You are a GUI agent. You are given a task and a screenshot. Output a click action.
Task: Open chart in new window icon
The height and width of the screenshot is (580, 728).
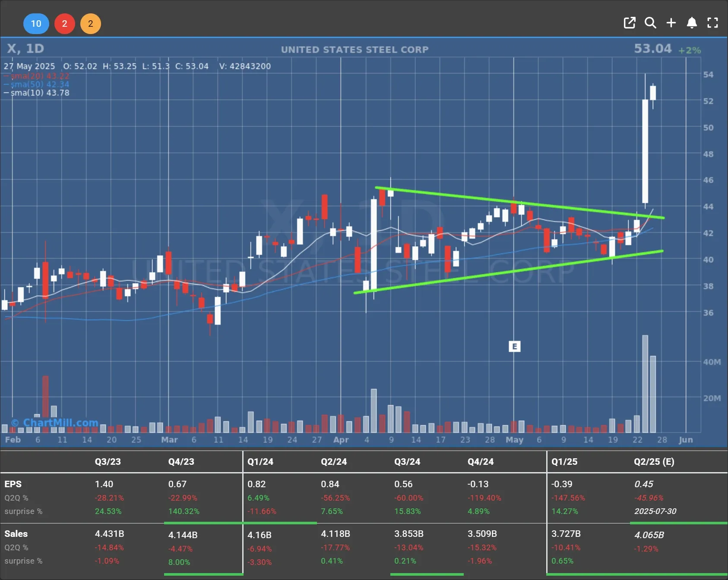point(630,23)
